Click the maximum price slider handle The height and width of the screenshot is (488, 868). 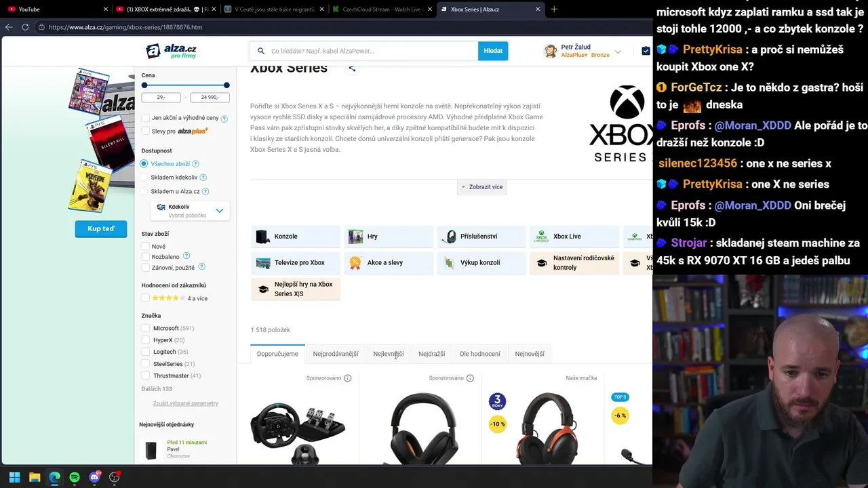pyautogui.click(x=226, y=85)
